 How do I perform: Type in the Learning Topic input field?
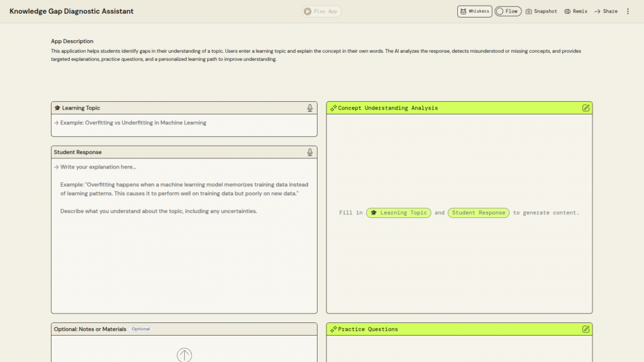[184, 123]
